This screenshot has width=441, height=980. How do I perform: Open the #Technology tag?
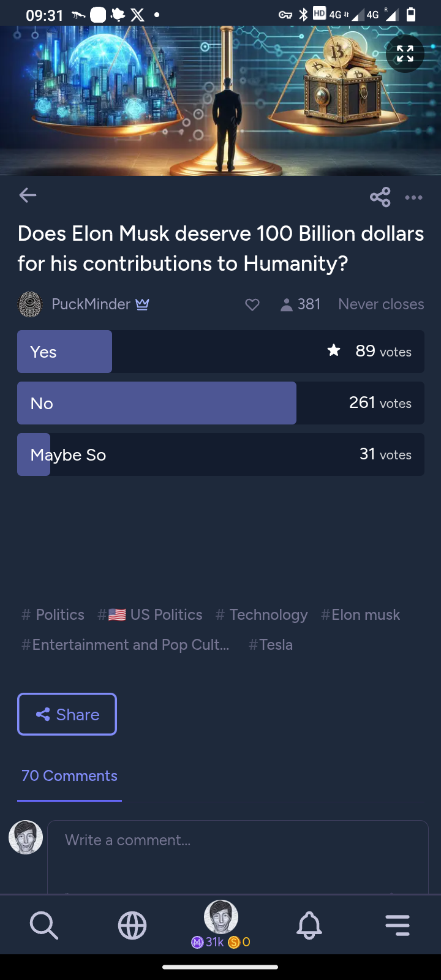tap(262, 615)
